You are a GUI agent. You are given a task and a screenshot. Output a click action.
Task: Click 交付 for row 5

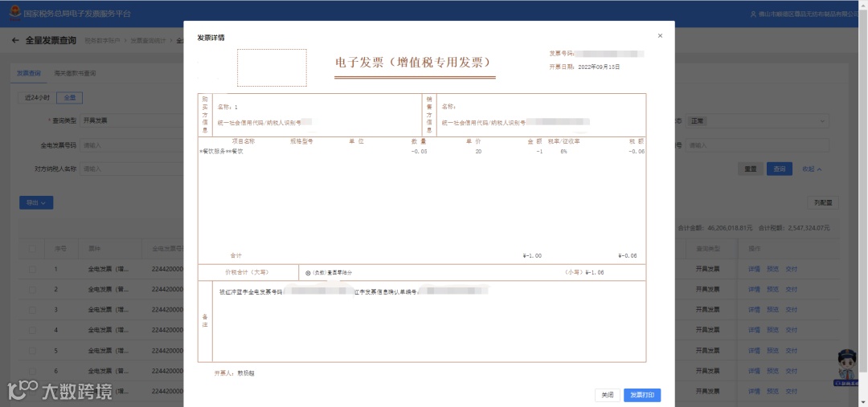[791, 351]
